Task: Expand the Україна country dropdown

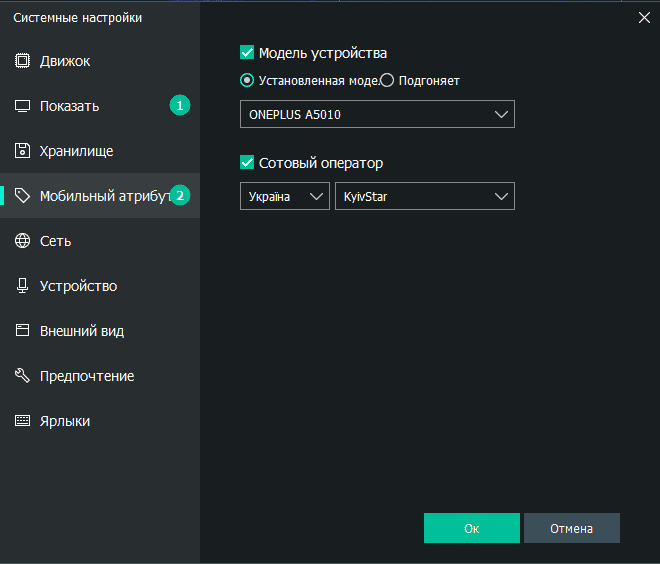Action: (x=284, y=197)
